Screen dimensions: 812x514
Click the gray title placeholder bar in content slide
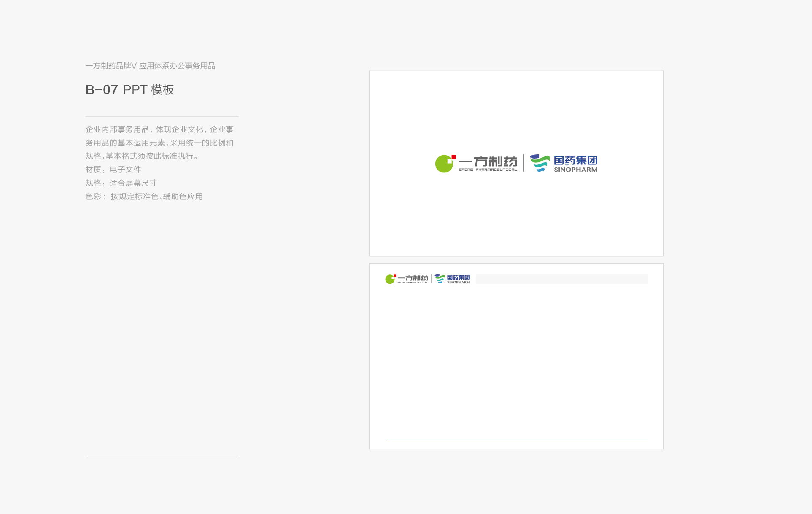(561, 279)
